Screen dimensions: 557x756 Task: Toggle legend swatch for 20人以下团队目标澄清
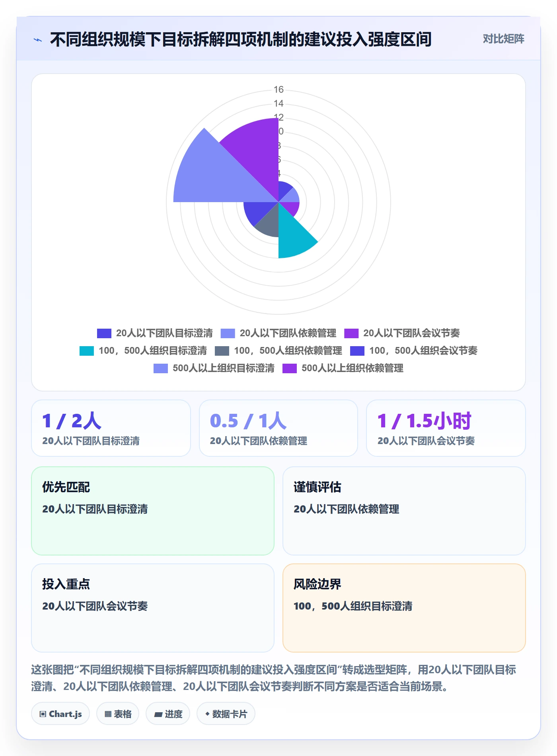coord(104,333)
